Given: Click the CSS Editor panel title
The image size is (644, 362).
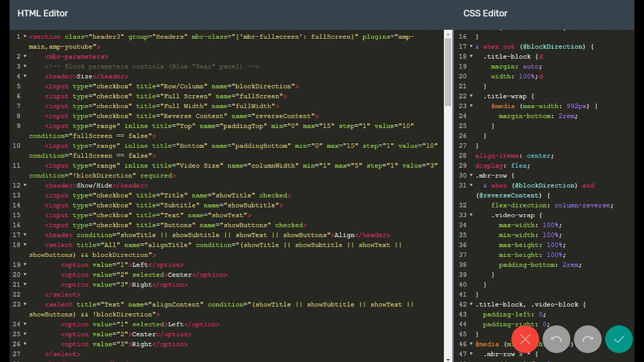Looking at the screenshot, I should (x=485, y=14).
